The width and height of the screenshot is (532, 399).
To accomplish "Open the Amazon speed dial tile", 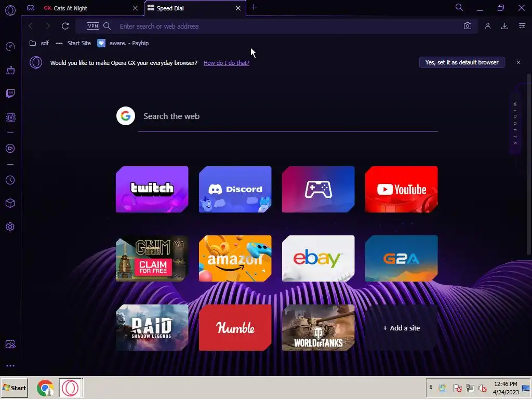I will point(235,259).
